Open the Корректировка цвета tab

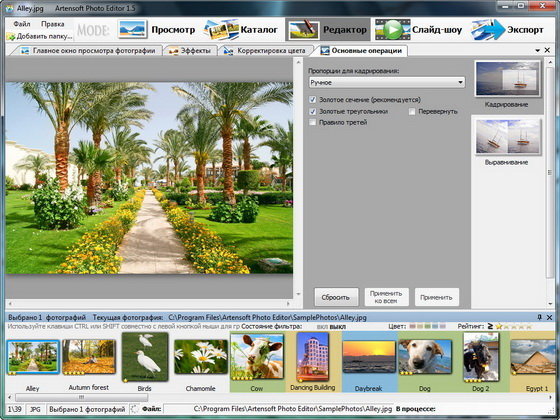[266, 51]
